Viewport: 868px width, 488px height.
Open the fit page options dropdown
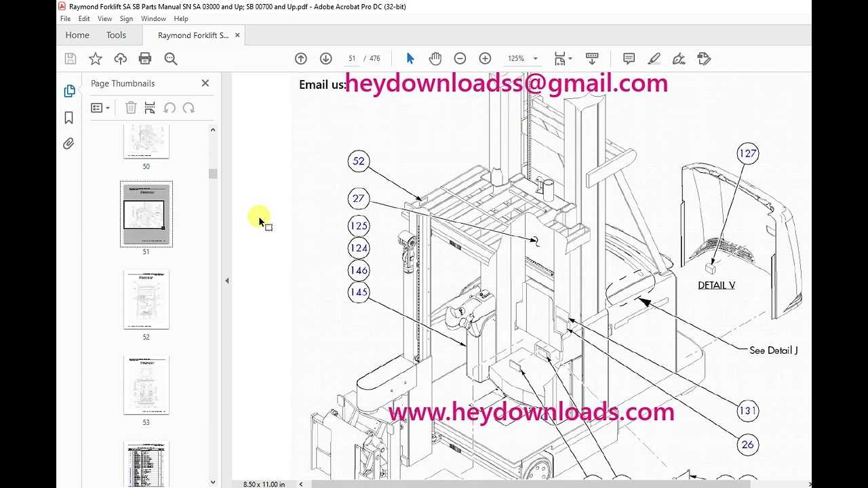pos(563,59)
